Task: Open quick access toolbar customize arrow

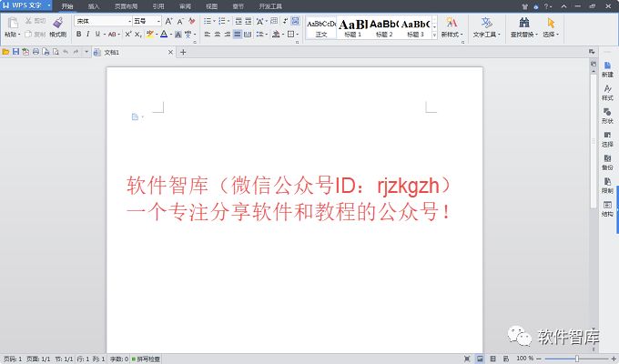Action: [86, 52]
